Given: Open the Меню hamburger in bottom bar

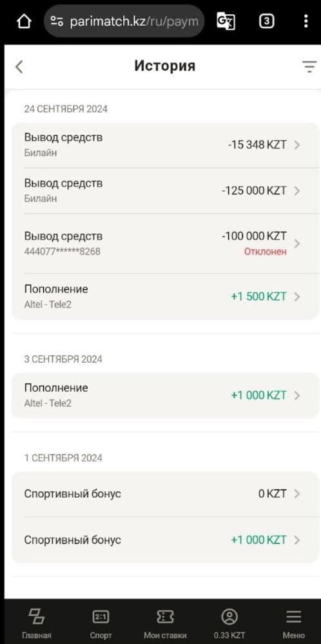Looking at the screenshot, I should (293, 623).
